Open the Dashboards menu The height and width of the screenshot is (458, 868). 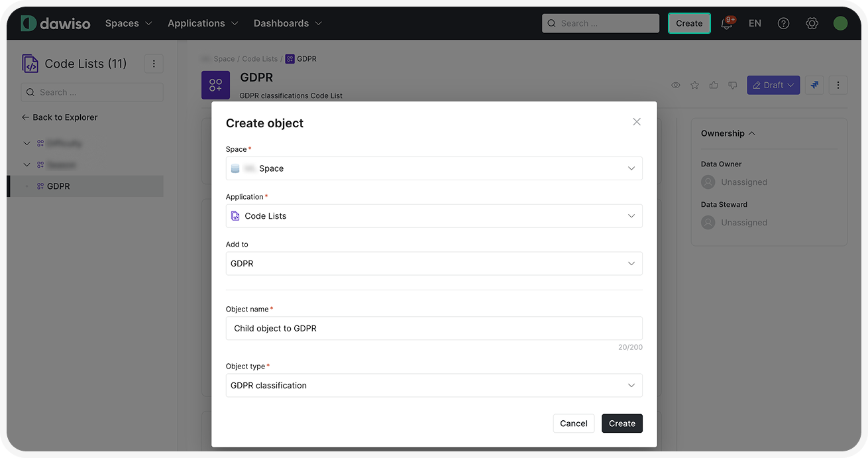tap(288, 23)
